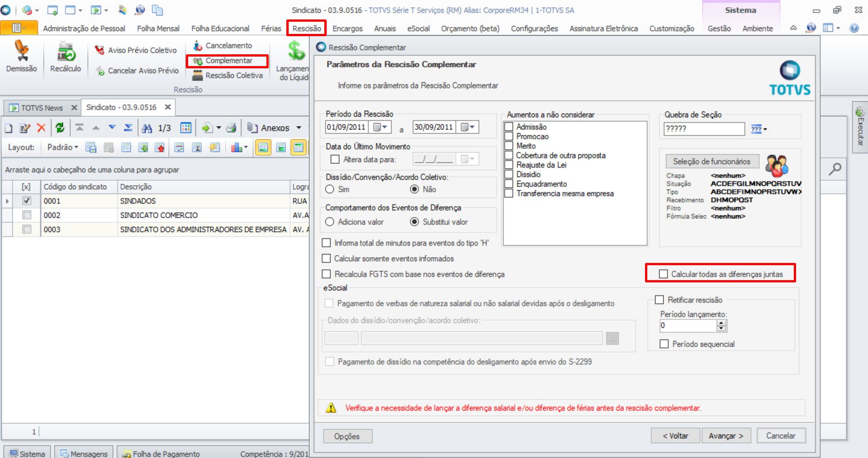The height and width of the screenshot is (458, 868).
Task: Click the printer icon in toolbar
Action: pos(231,128)
